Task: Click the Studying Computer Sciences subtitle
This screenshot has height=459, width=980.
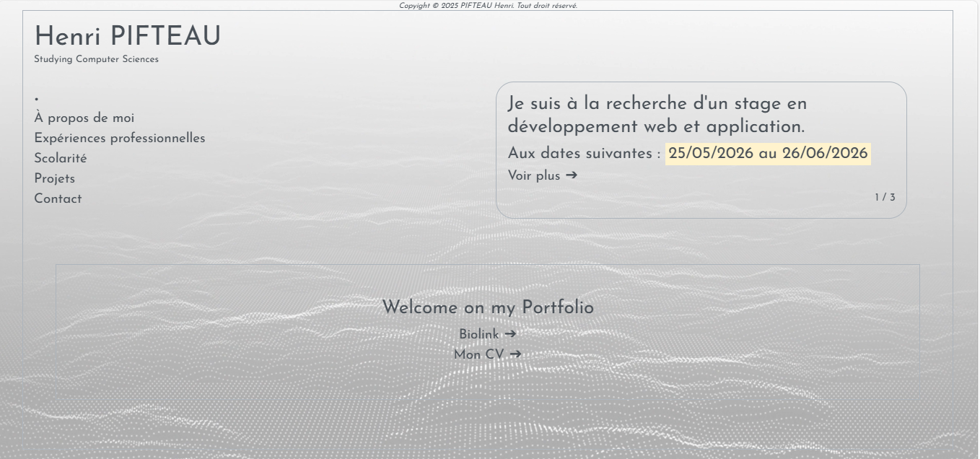Action: pyautogui.click(x=97, y=59)
